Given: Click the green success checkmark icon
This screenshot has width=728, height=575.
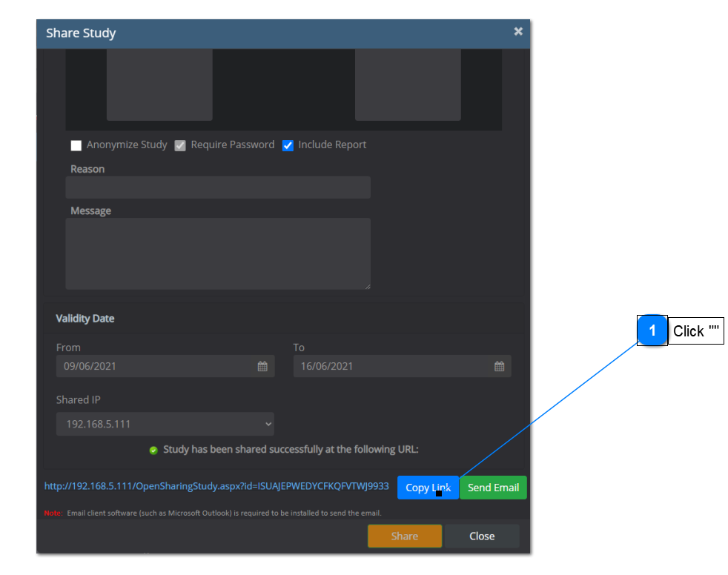Looking at the screenshot, I should pos(153,450).
